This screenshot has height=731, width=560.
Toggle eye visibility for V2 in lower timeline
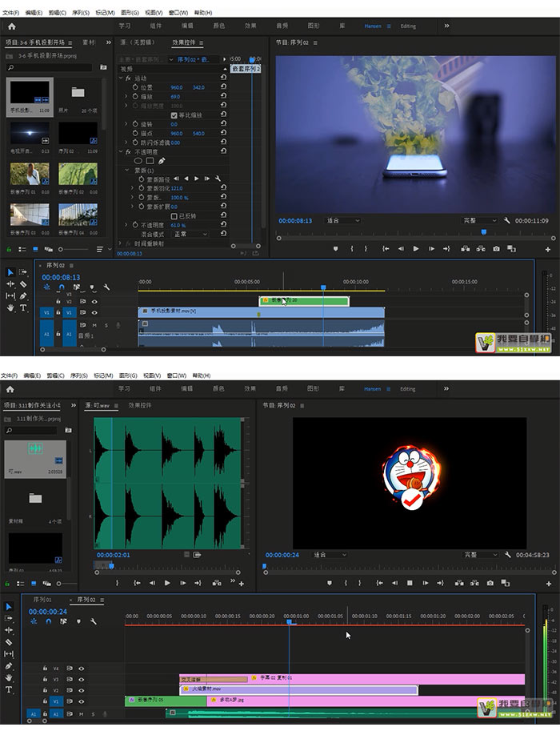[82, 690]
